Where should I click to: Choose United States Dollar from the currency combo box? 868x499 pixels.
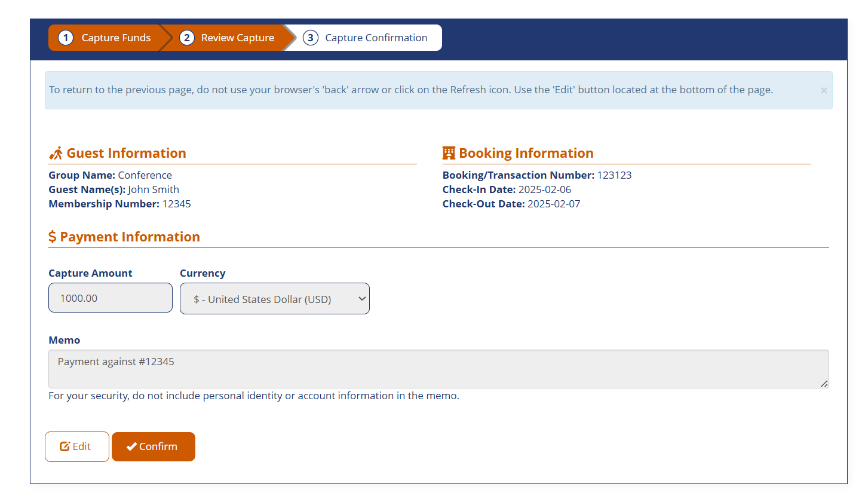[274, 298]
